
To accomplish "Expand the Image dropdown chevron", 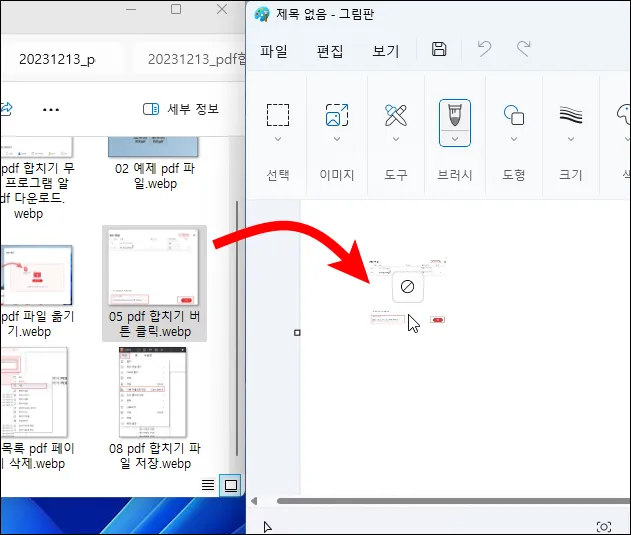I will coord(337,139).
